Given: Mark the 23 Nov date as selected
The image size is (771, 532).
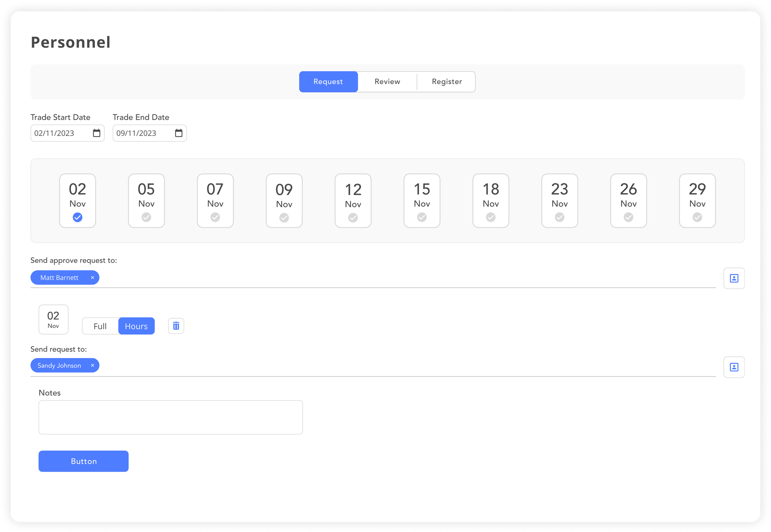Looking at the screenshot, I should [559, 200].
